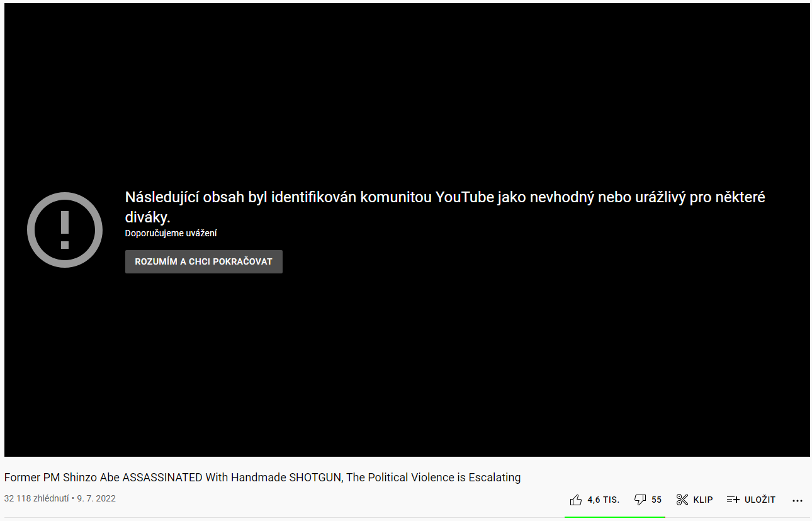This screenshot has width=812, height=521.
Task: Click the '32 118 zhlédnutí' view count
Action: point(37,498)
